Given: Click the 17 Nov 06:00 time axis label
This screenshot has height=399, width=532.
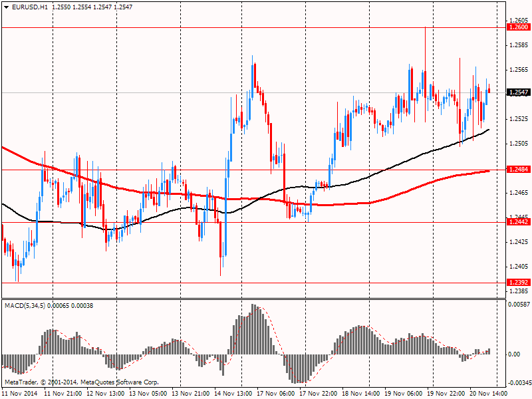Looking at the screenshot, I should [276, 394].
